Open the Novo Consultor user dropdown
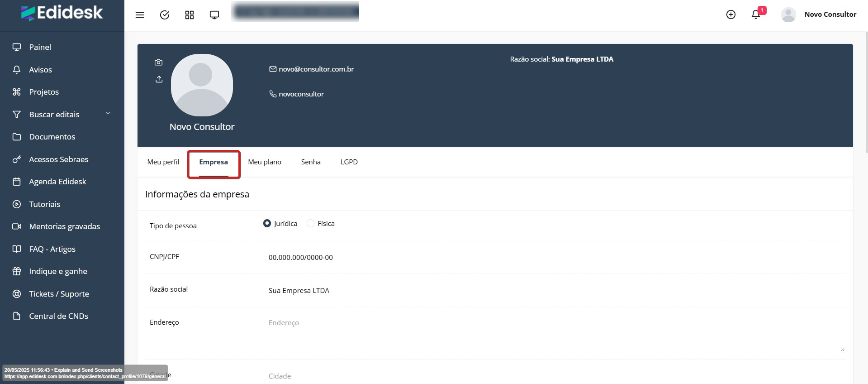868x384 pixels. pos(819,14)
